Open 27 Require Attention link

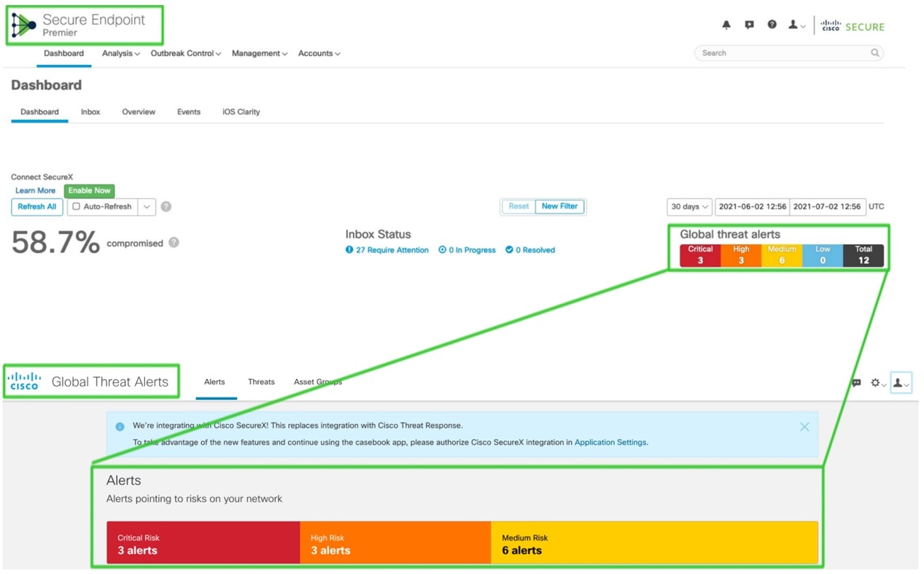click(x=387, y=250)
